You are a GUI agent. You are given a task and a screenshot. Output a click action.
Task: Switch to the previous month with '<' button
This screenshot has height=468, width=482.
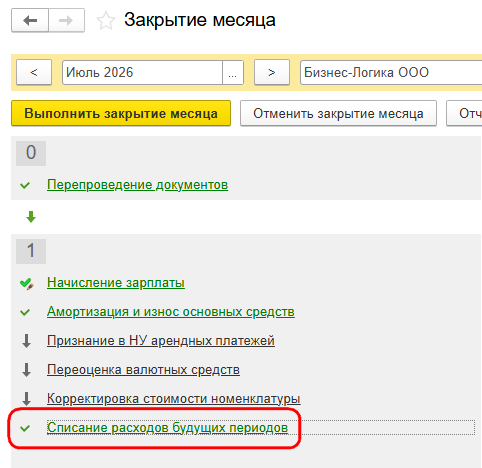(34, 72)
